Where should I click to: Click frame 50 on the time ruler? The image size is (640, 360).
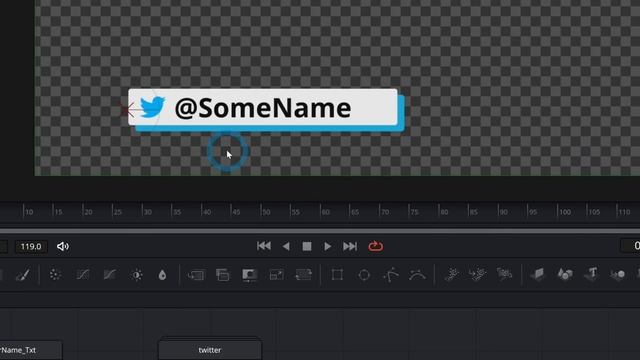pos(266,212)
